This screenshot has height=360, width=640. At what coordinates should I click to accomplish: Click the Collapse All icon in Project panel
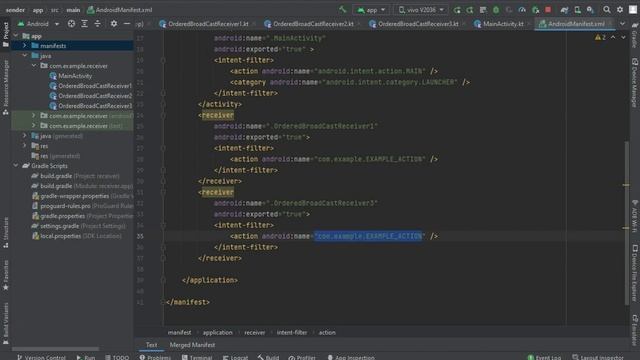pos(97,24)
